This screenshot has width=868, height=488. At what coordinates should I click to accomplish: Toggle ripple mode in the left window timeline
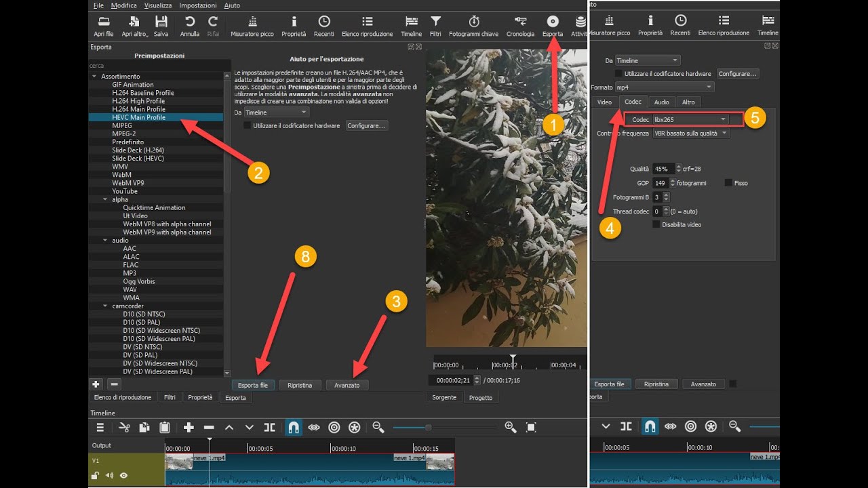click(x=334, y=427)
